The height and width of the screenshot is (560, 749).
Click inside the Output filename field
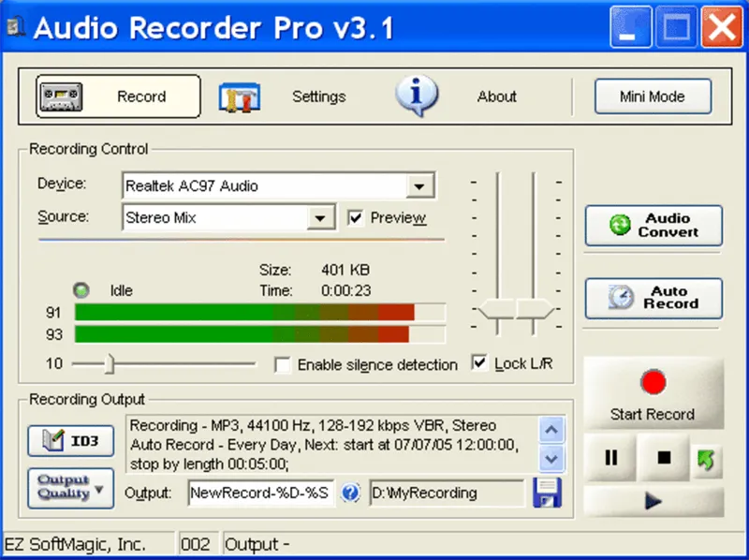click(x=257, y=493)
